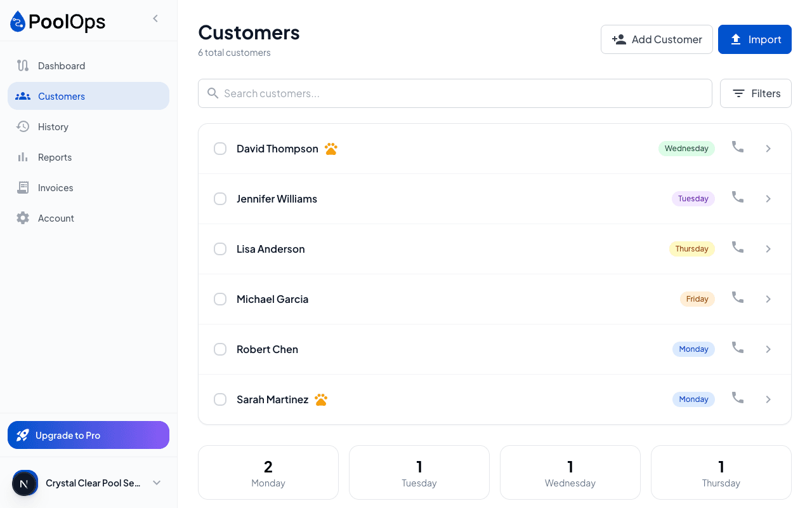Screen dimensions: 812x508
Task: Call David Thompson using the phone icon
Action: (737, 148)
